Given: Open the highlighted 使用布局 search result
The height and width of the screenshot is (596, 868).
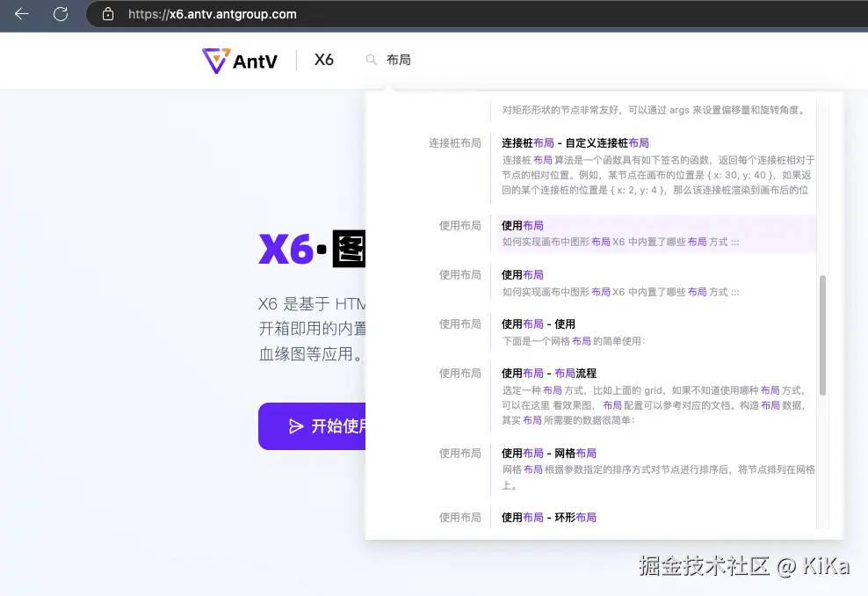Looking at the screenshot, I should (656, 233).
